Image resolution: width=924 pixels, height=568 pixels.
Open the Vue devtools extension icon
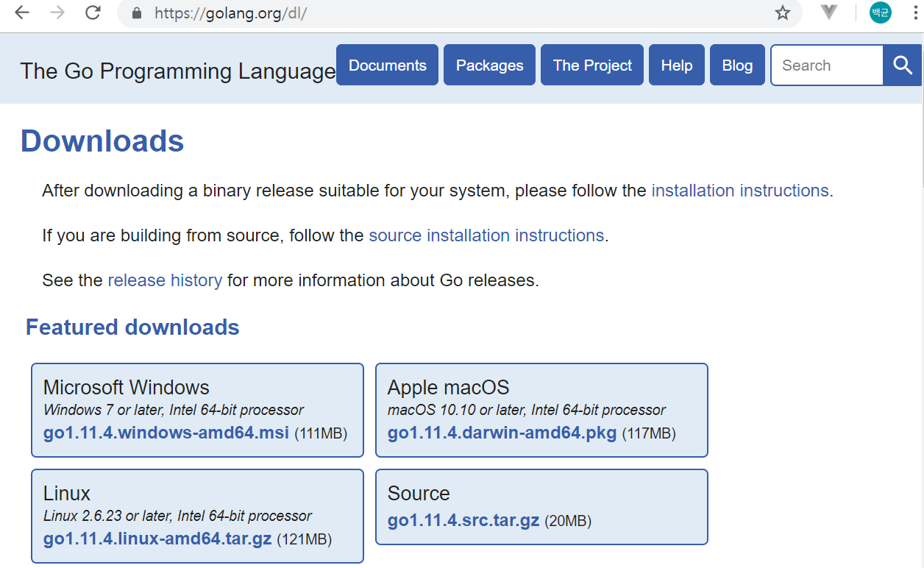click(829, 13)
